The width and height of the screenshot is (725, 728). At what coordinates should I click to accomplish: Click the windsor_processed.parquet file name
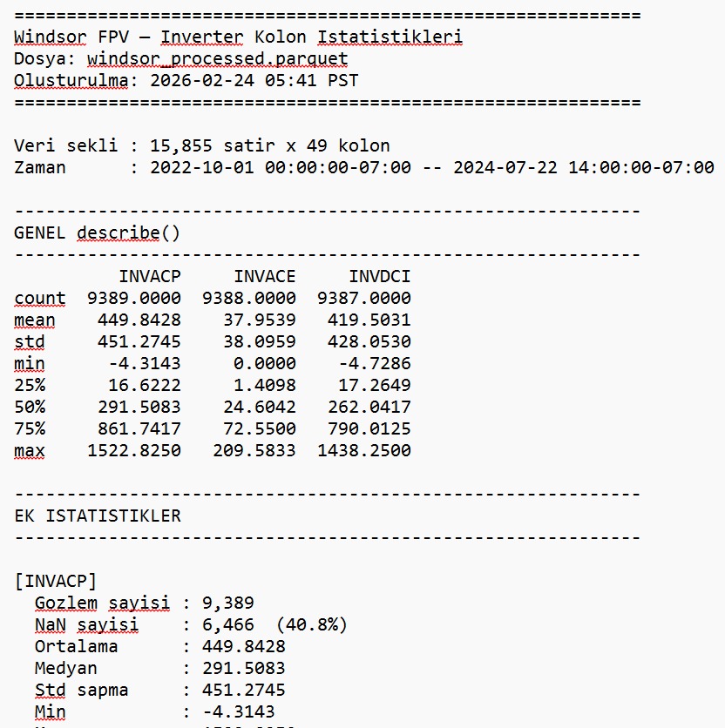[217, 59]
